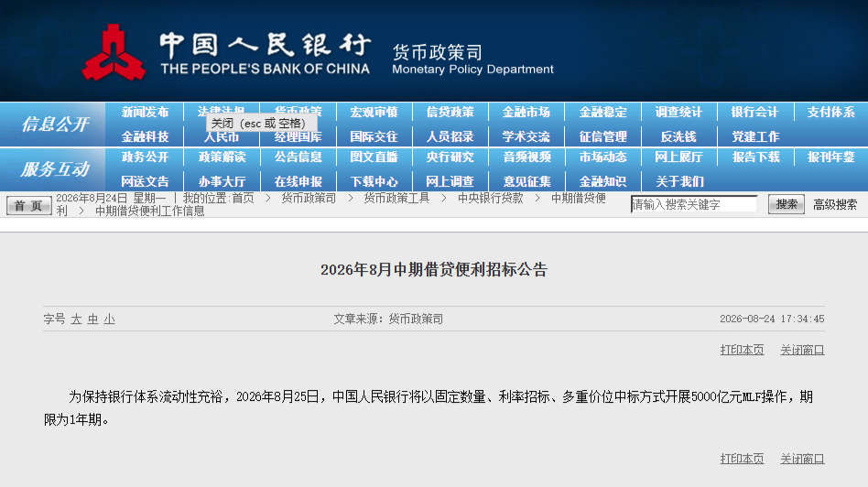Open the 党建工作 menu item
Image resolution: width=868 pixels, height=487 pixels.
click(x=755, y=136)
